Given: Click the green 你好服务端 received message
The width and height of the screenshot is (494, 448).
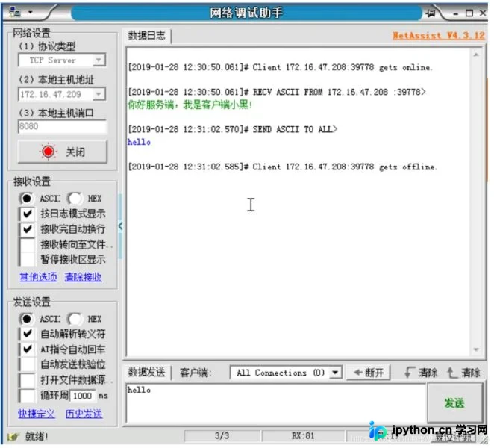Looking at the screenshot, I should click(x=190, y=105).
